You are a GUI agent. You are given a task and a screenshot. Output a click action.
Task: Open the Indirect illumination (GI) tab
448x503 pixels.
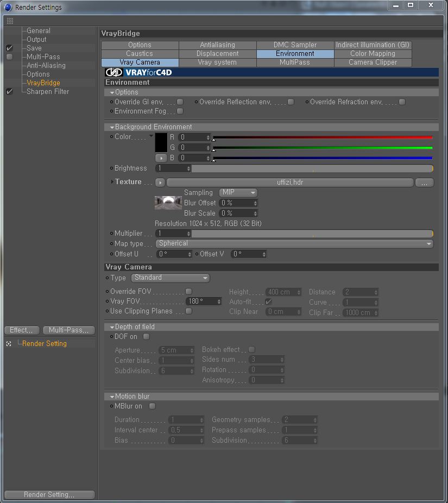pos(373,45)
